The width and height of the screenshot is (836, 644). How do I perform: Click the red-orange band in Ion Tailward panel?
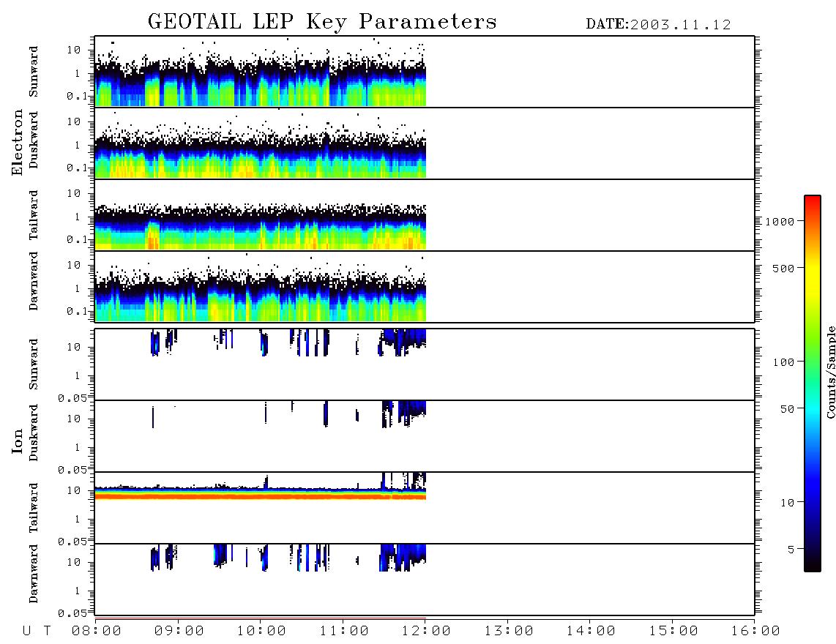click(x=260, y=495)
